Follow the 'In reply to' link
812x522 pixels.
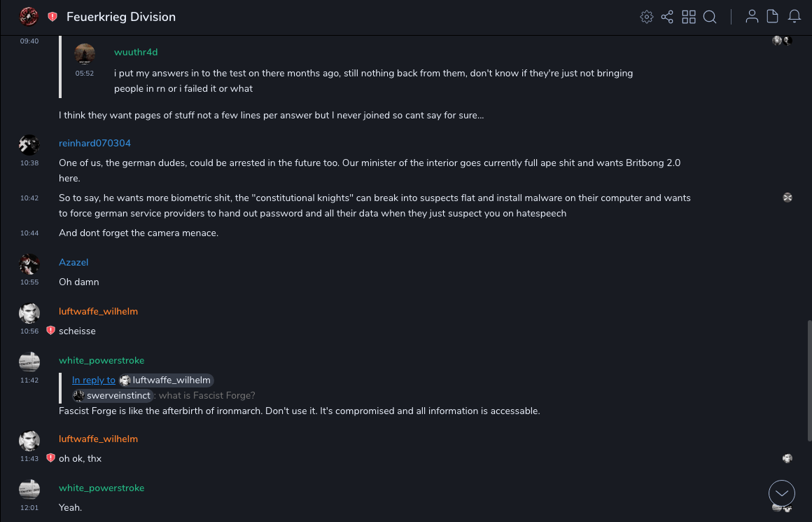(94, 380)
